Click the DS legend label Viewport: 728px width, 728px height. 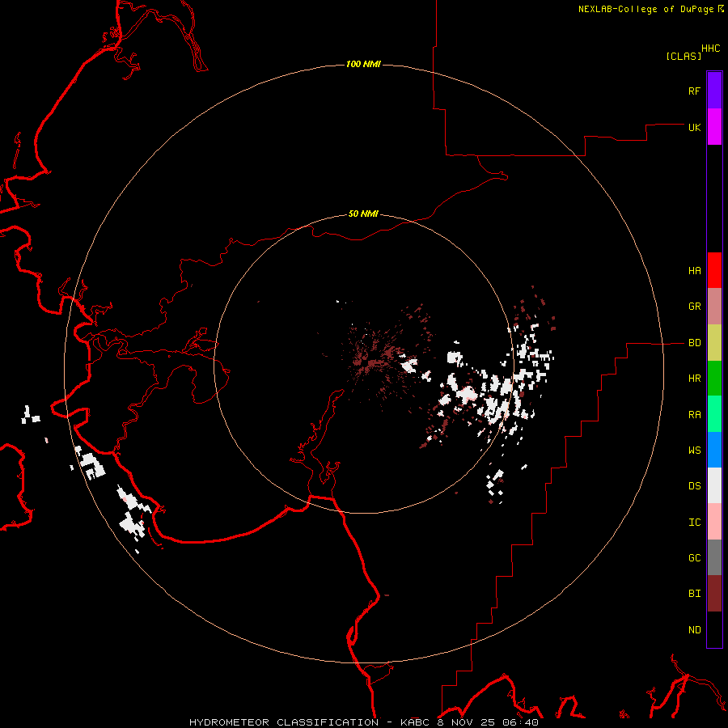(x=694, y=486)
